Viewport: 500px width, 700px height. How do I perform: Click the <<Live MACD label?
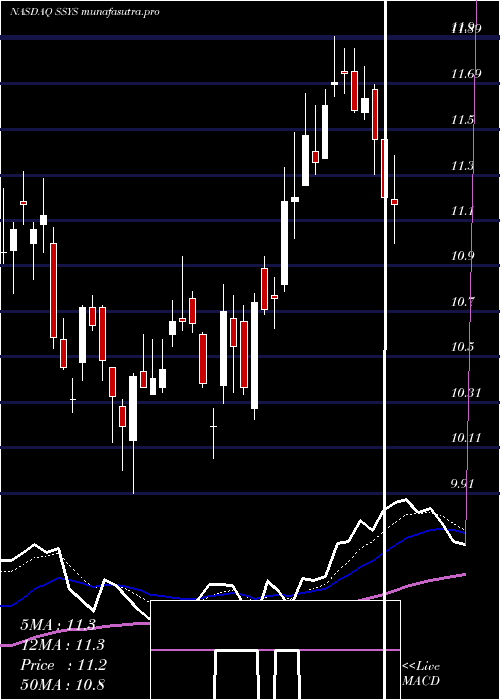(421, 673)
